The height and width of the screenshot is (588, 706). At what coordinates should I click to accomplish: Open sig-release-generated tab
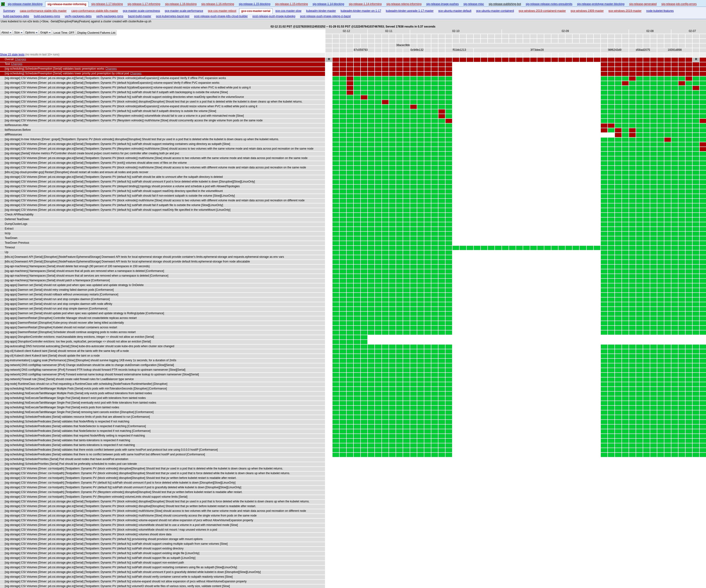643,4
